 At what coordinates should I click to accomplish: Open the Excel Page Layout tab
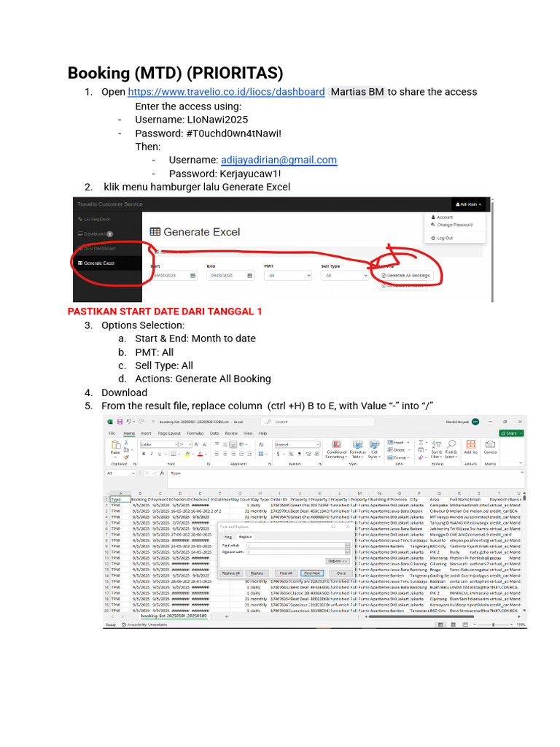[x=169, y=433]
